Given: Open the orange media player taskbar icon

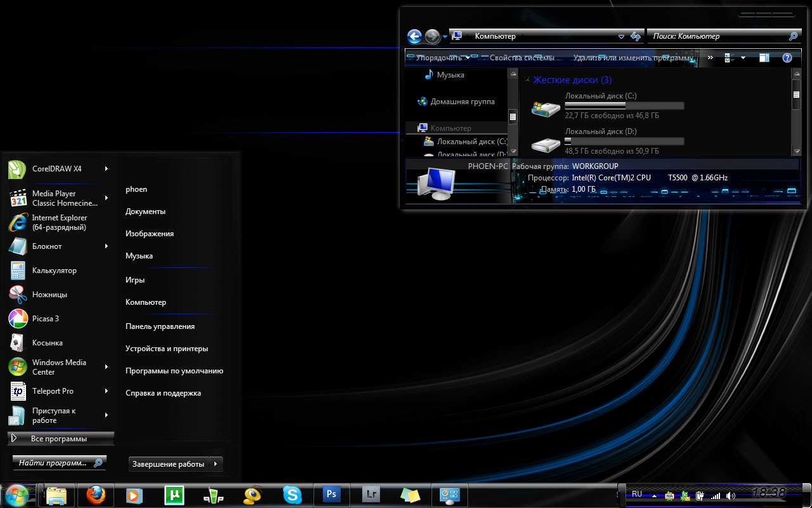Looking at the screenshot, I should coord(134,495).
